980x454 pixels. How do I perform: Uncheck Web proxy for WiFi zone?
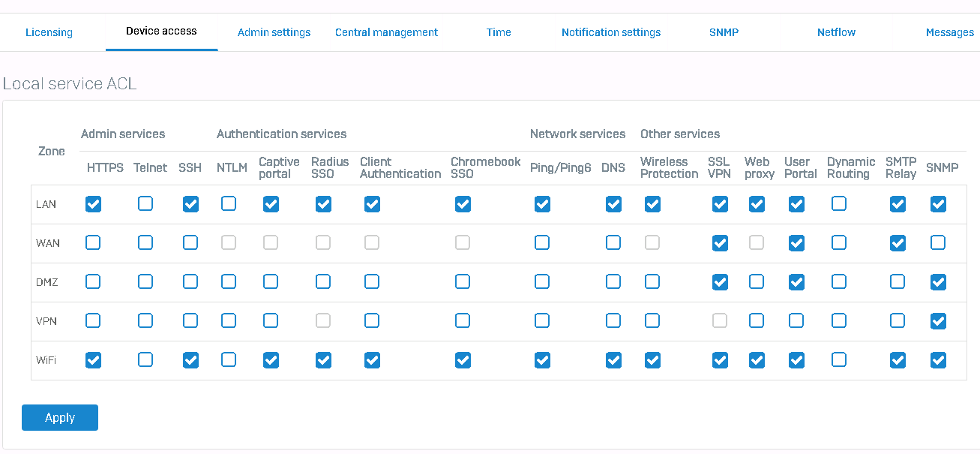[x=757, y=360]
